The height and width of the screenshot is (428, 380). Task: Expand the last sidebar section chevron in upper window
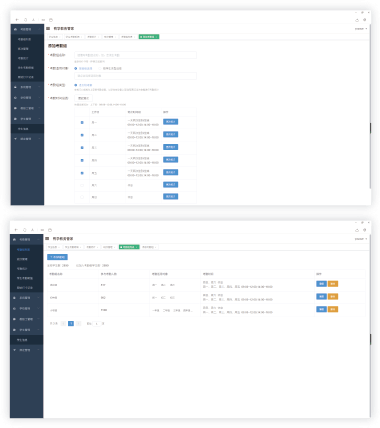(39, 139)
